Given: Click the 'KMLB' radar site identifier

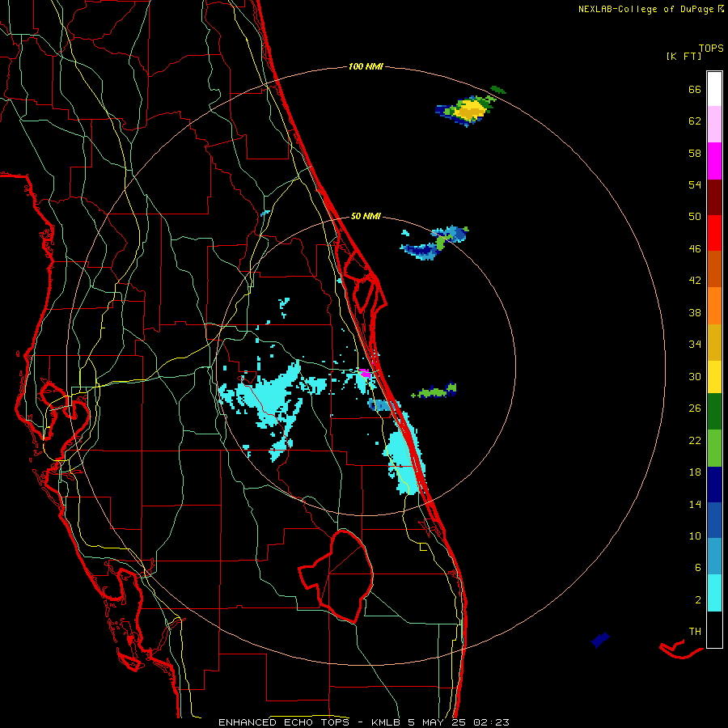Looking at the screenshot, I should point(385,722).
